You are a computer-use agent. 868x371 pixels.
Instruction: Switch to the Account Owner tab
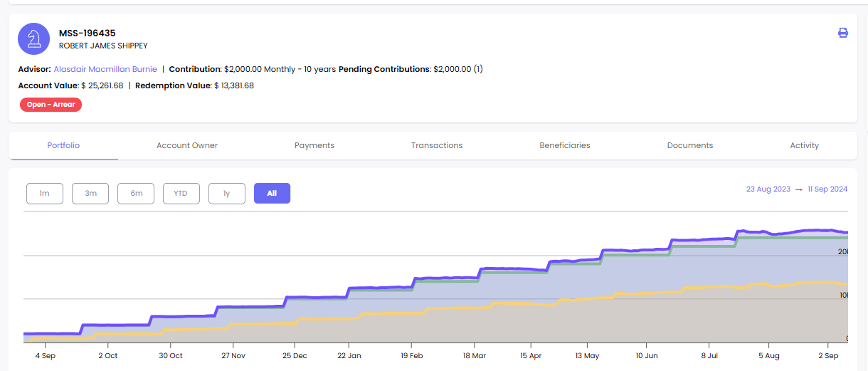tap(187, 145)
